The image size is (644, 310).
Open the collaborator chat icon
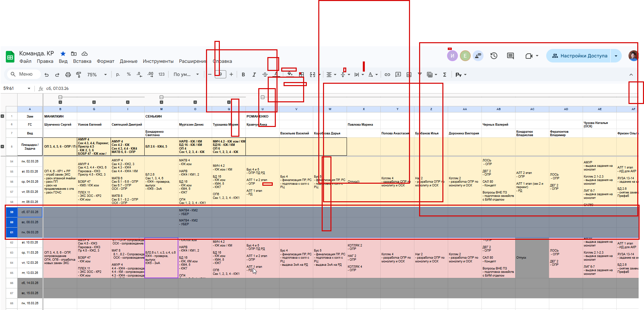pyautogui.click(x=478, y=56)
